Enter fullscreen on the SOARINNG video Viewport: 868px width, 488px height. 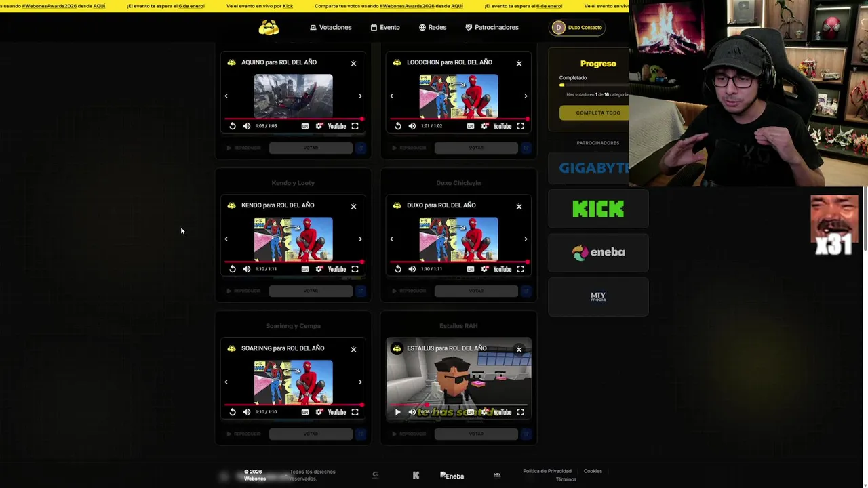coord(355,412)
